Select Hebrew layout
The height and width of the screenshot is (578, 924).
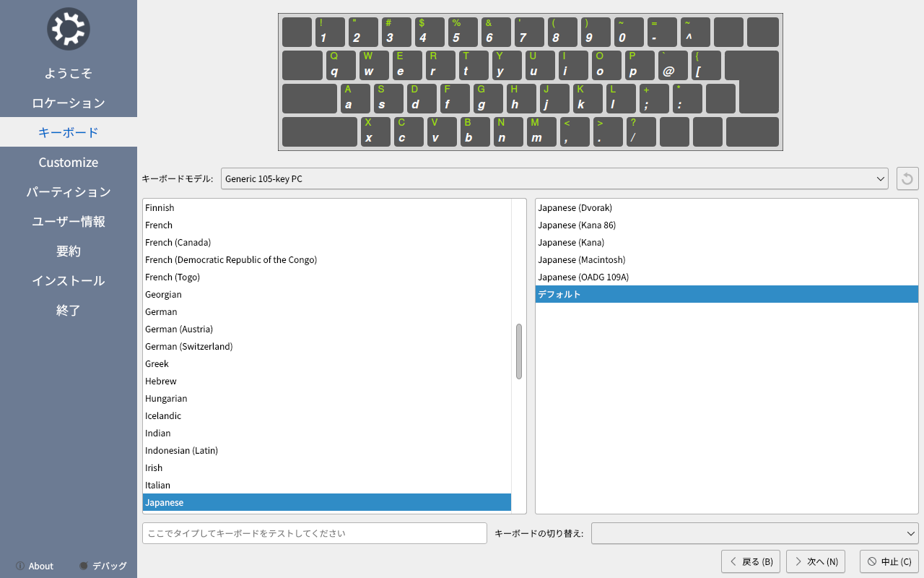point(327,381)
